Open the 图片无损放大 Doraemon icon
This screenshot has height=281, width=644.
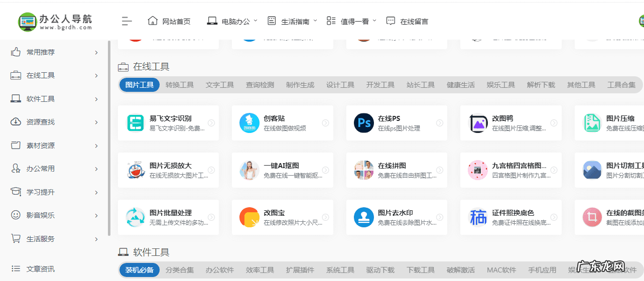(x=136, y=170)
